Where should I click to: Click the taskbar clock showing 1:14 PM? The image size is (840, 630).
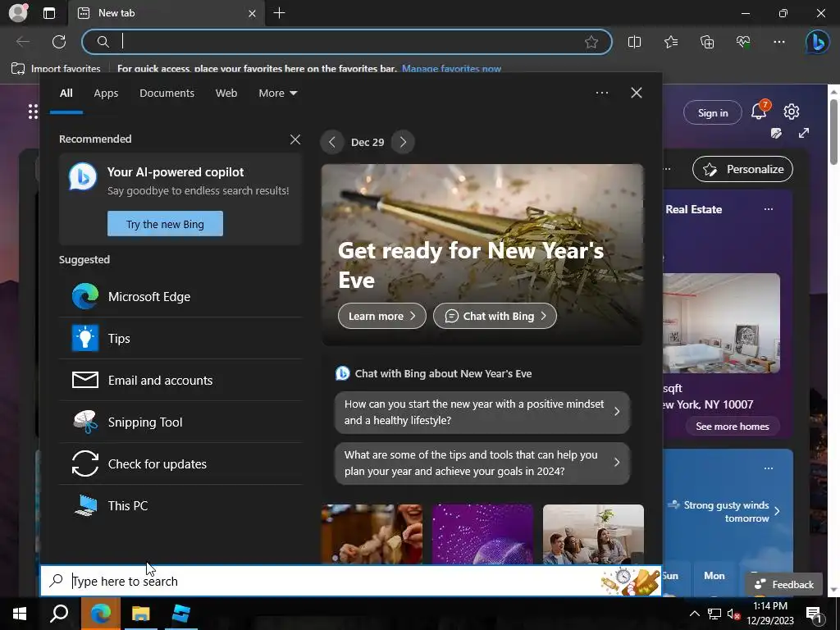(770, 614)
